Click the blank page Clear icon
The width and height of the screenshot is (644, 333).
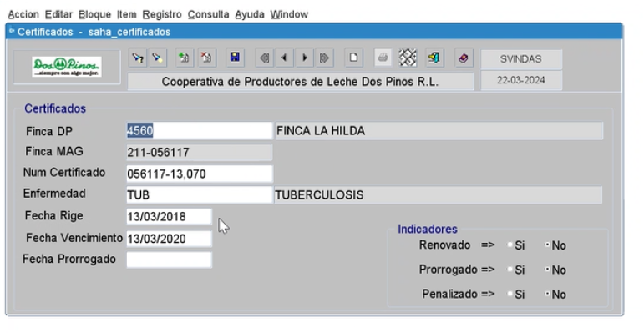point(353,58)
